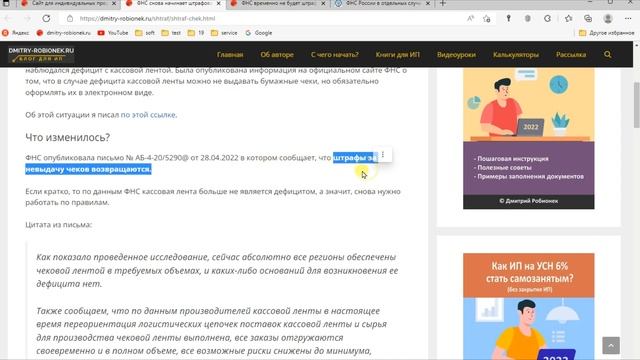Open the 'test' bookmarks folder

click(x=171, y=33)
